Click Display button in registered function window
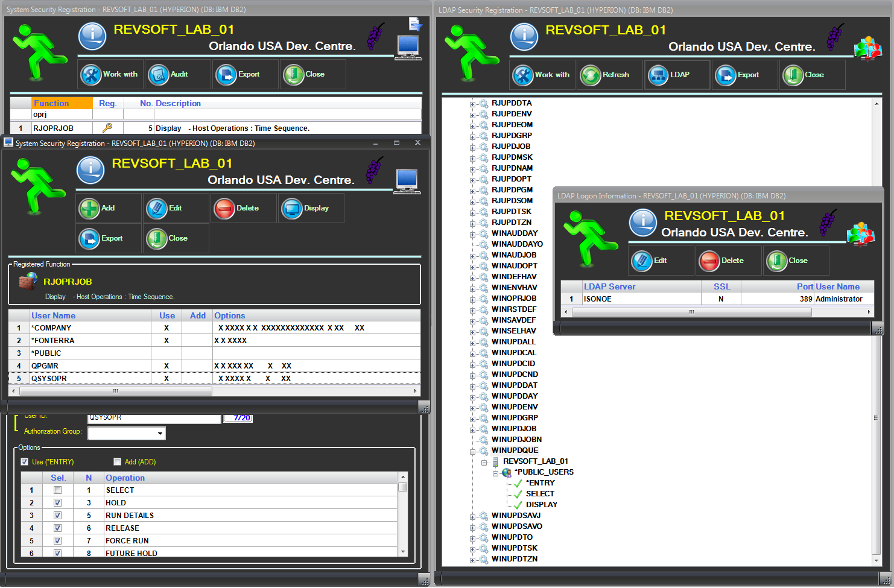The width and height of the screenshot is (894, 588). 293,209
